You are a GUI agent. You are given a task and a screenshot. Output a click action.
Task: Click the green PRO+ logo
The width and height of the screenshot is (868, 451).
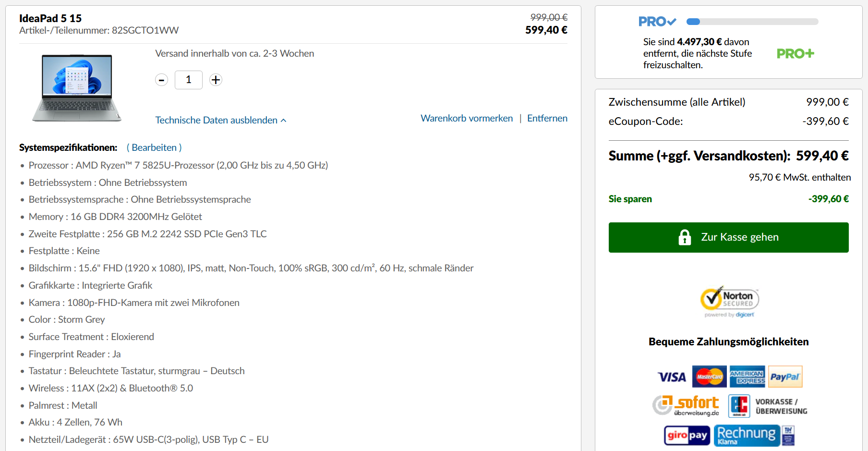tap(796, 53)
